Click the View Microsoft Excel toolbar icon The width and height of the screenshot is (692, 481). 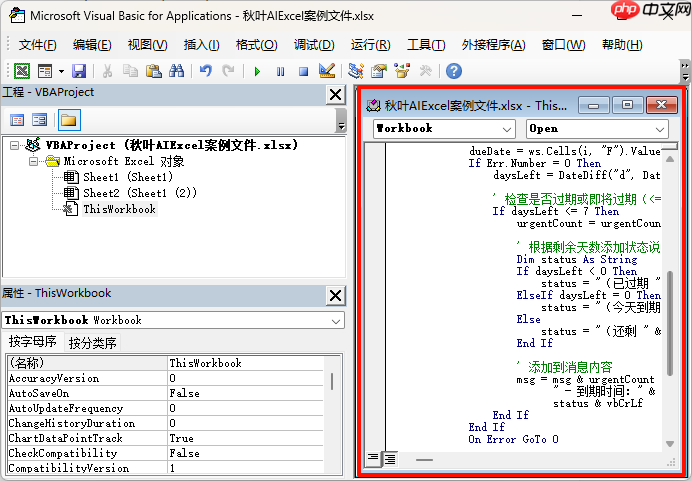click(22, 71)
